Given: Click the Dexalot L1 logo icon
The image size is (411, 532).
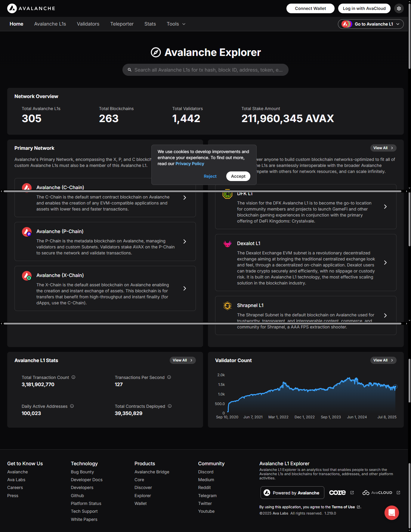Looking at the screenshot, I should click(x=227, y=244).
